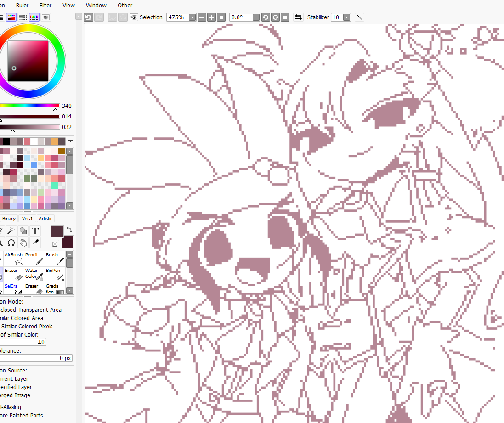Pick color in saturation square of color wheel
Viewport: 504px width, 423px height.
[x=28, y=61]
